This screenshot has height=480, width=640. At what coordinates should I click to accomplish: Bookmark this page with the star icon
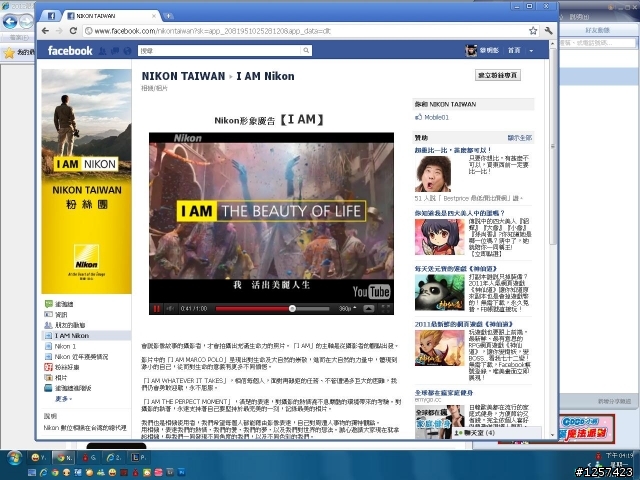tap(533, 31)
